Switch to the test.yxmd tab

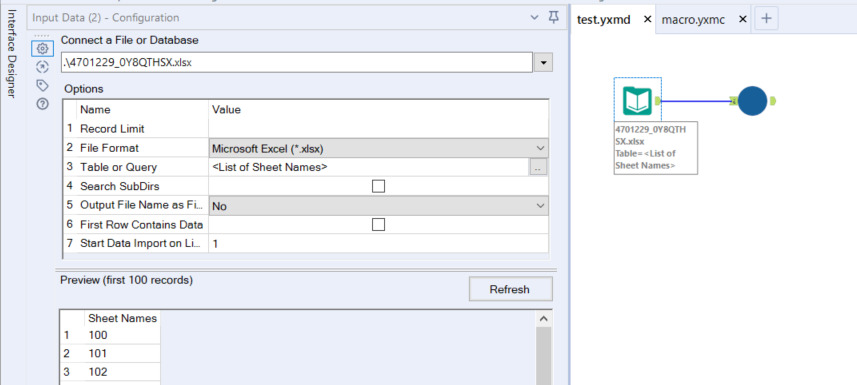pyautogui.click(x=604, y=20)
